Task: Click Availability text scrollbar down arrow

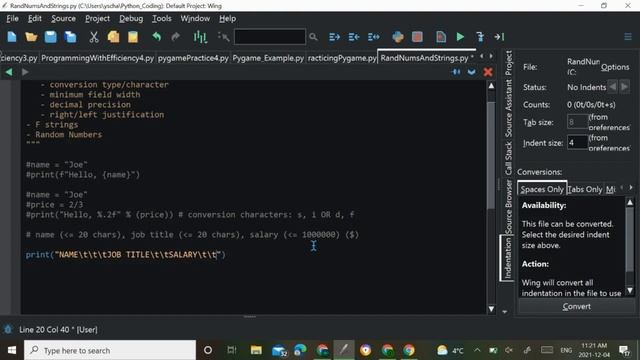Action: [630, 291]
